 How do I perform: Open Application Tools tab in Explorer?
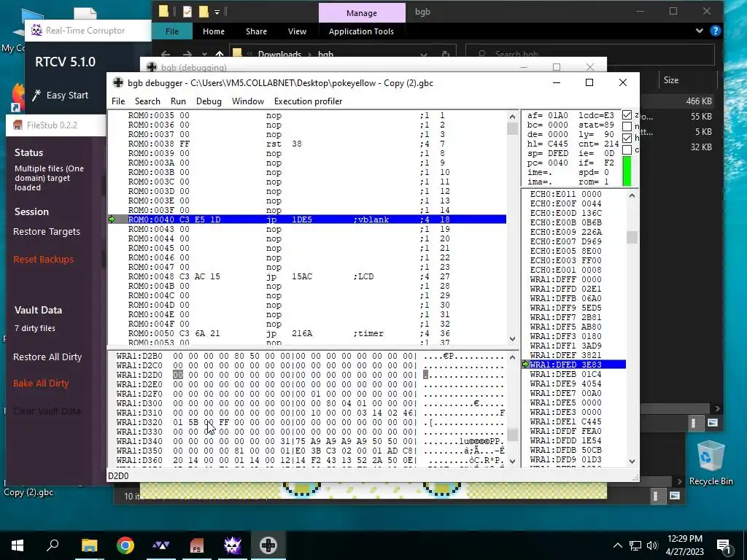(361, 31)
